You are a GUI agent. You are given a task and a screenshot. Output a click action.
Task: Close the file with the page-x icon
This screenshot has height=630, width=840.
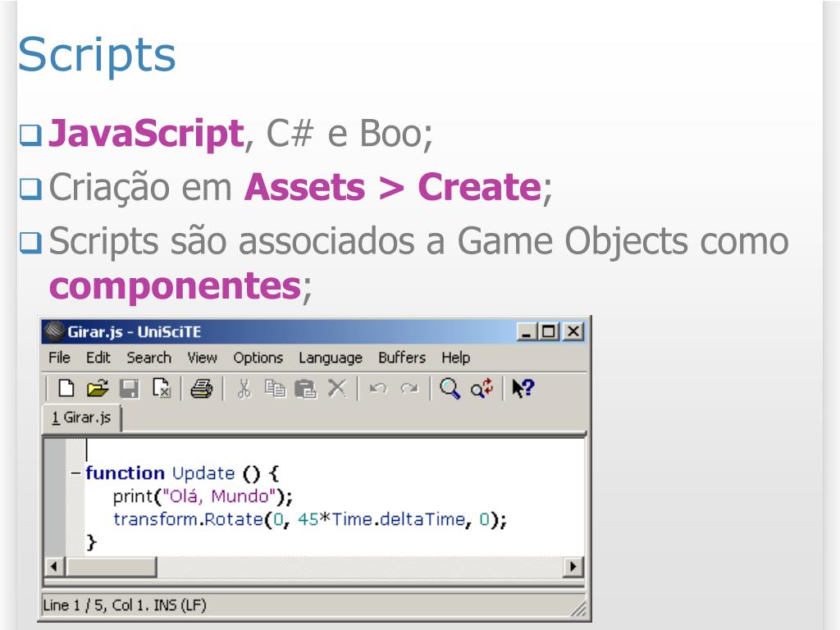coord(161,388)
